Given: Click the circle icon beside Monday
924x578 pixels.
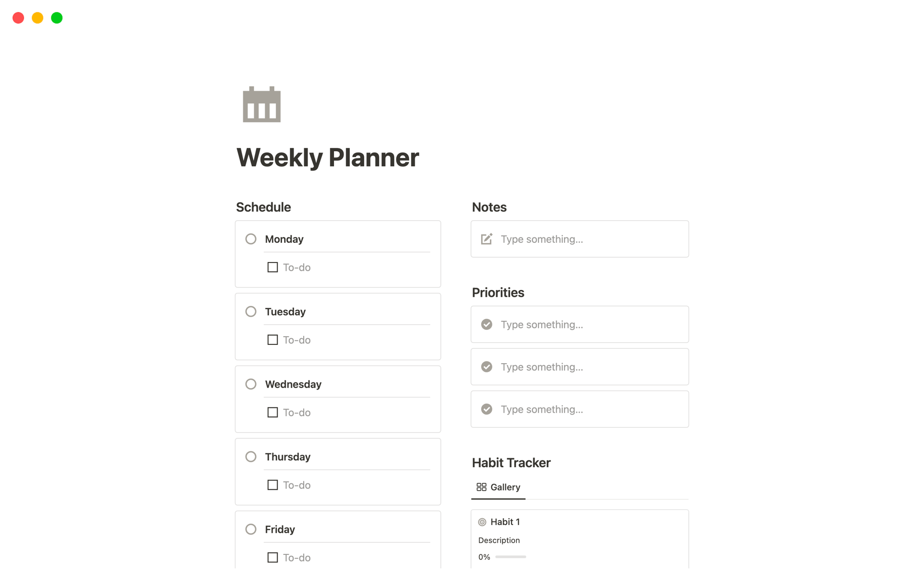Looking at the screenshot, I should (251, 239).
